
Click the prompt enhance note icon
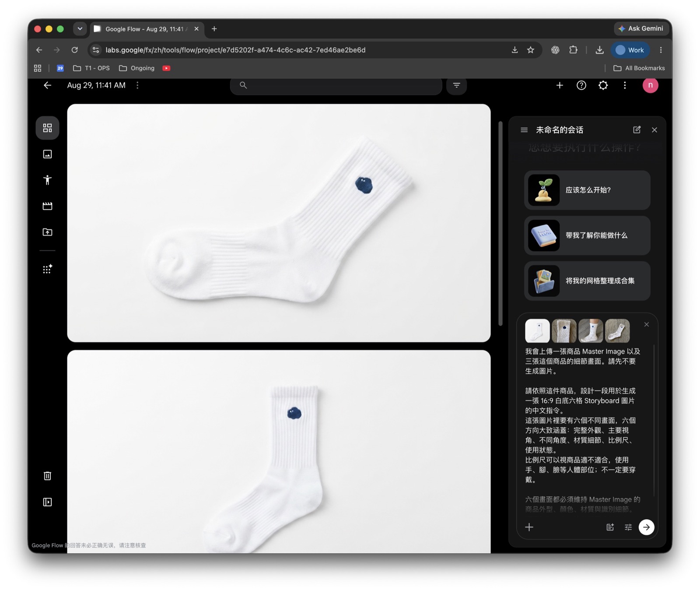610,527
